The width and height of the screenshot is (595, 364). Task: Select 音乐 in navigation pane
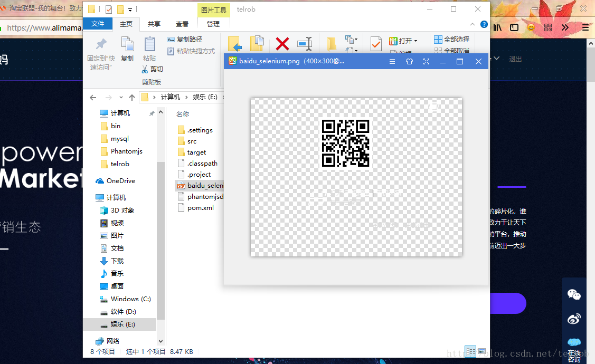(112, 273)
